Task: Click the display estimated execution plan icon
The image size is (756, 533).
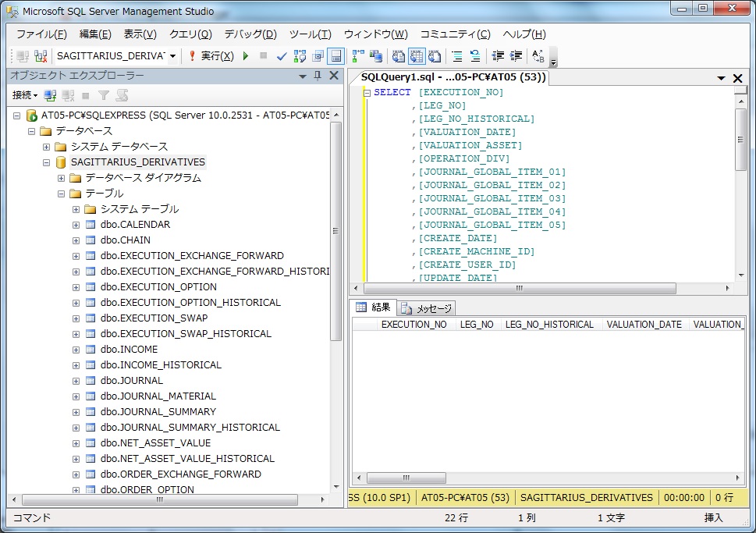Action: pos(300,56)
